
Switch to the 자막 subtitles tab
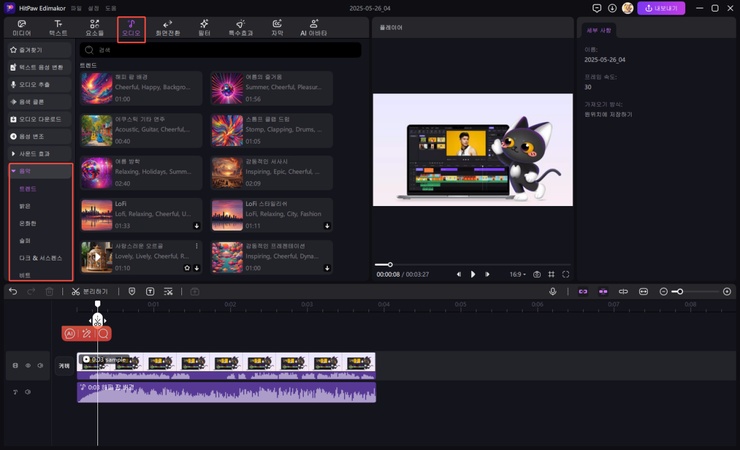coord(277,27)
